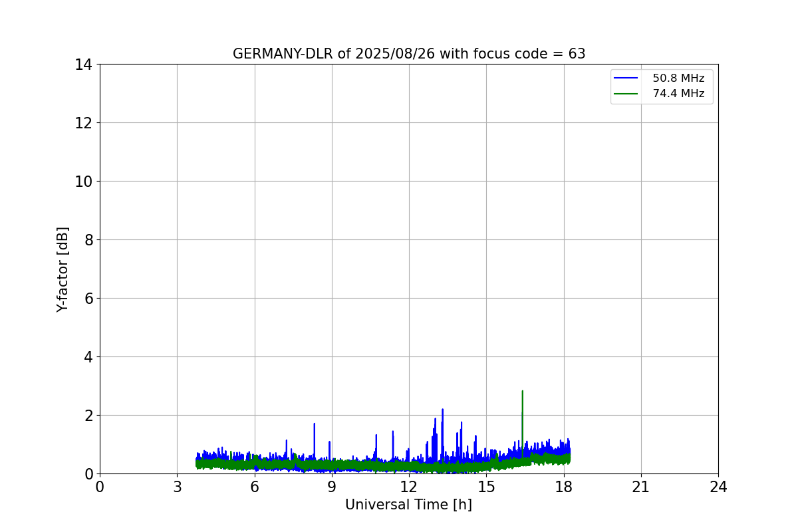Viewport: 798px width, 532px height.
Task: Click the x-axis tick label 6
Action: pyautogui.click(x=254, y=487)
